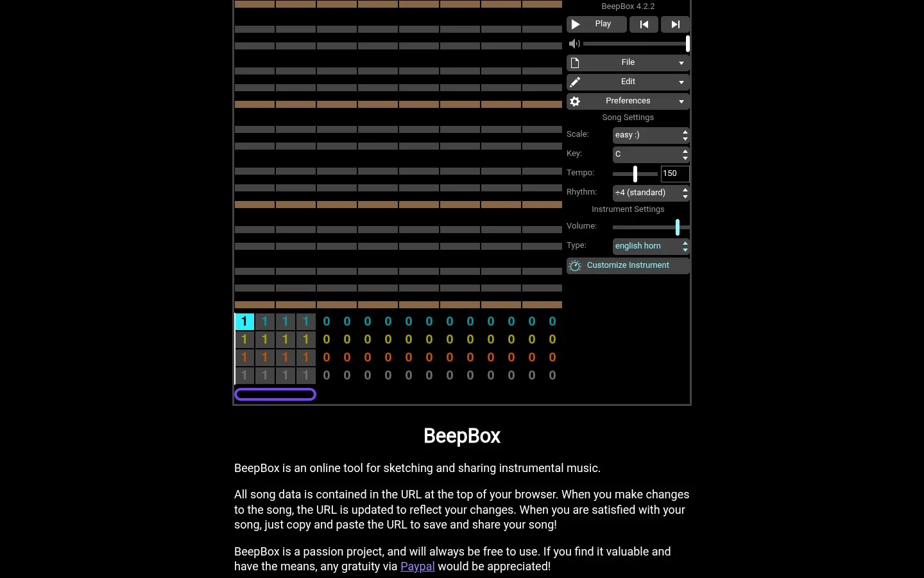Select the fourth yellow channel pattern box
Viewport: 924px width, 578px height.
click(306, 339)
